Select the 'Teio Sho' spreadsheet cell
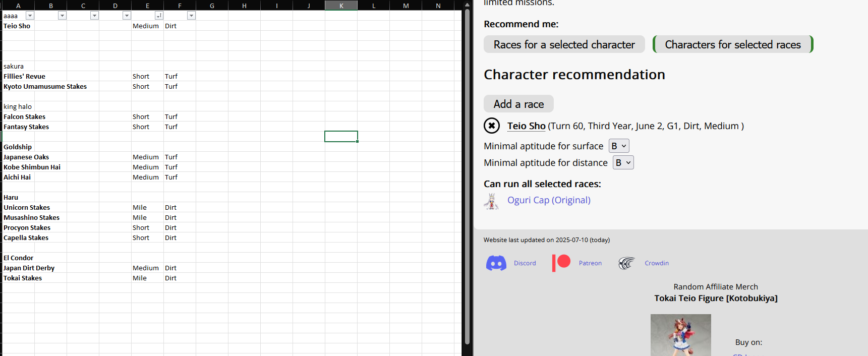The image size is (868, 356). coord(19,26)
